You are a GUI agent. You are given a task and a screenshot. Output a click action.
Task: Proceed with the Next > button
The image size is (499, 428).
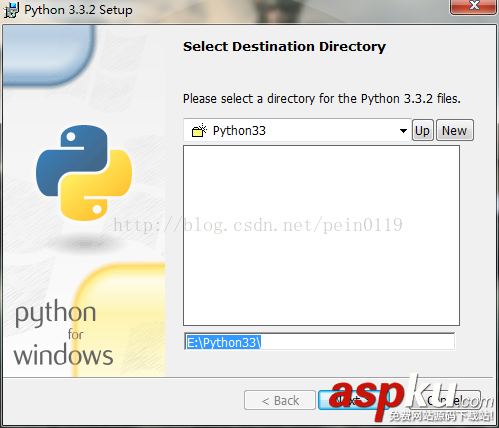coord(353,400)
